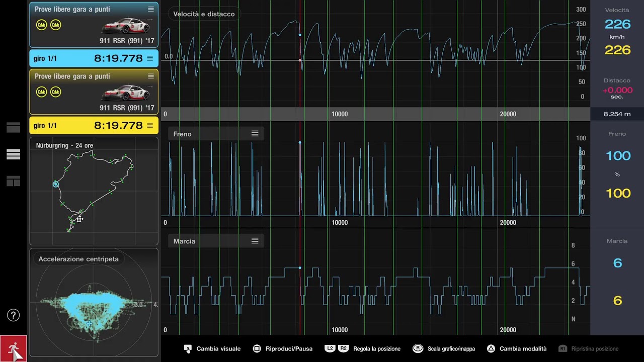Image resolution: width=644 pixels, height=362 pixels.
Task: Click the +0.000 Distacco value
Action: (x=617, y=90)
